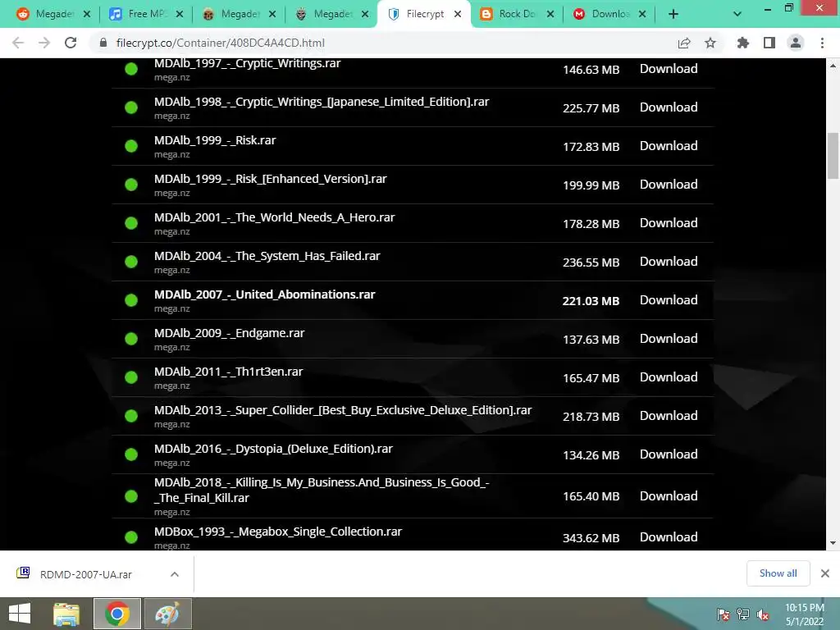Click the scrollbar down arrow
The height and width of the screenshot is (630, 840).
(x=833, y=543)
